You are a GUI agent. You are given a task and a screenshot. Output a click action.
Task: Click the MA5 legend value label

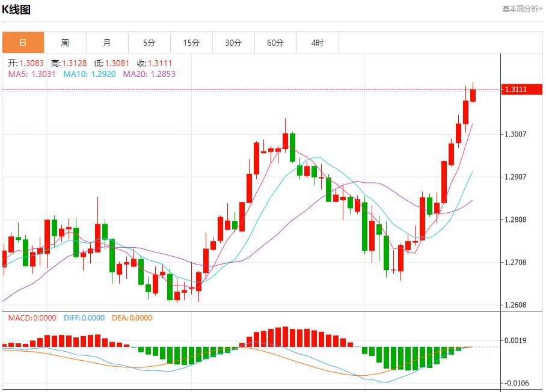(x=32, y=74)
